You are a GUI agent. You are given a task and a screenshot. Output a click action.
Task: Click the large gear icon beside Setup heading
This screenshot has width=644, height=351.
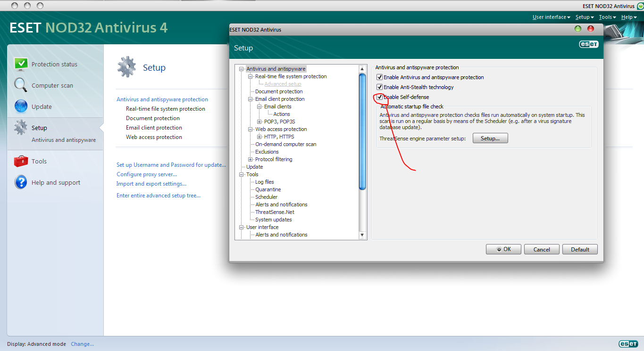[x=126, y=67]
